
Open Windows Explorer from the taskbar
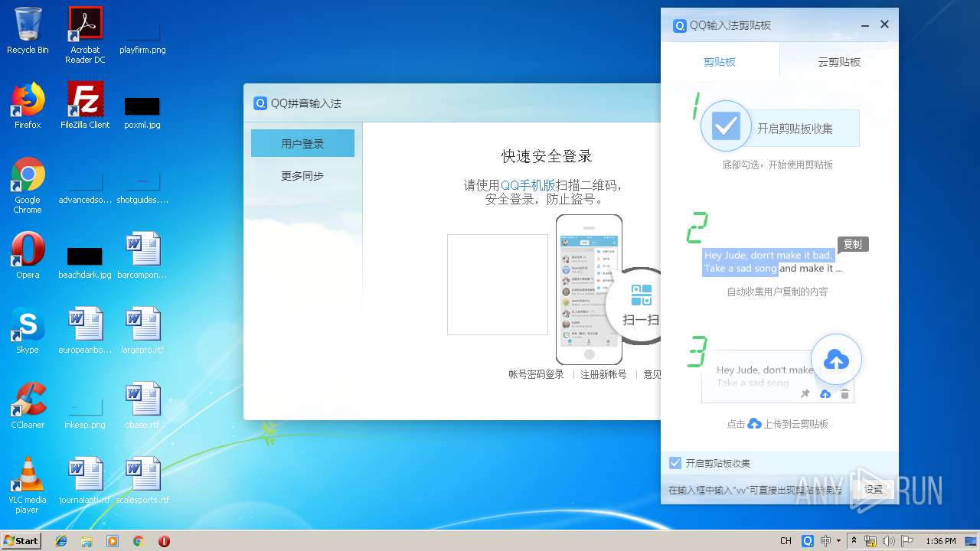point(87,541)
